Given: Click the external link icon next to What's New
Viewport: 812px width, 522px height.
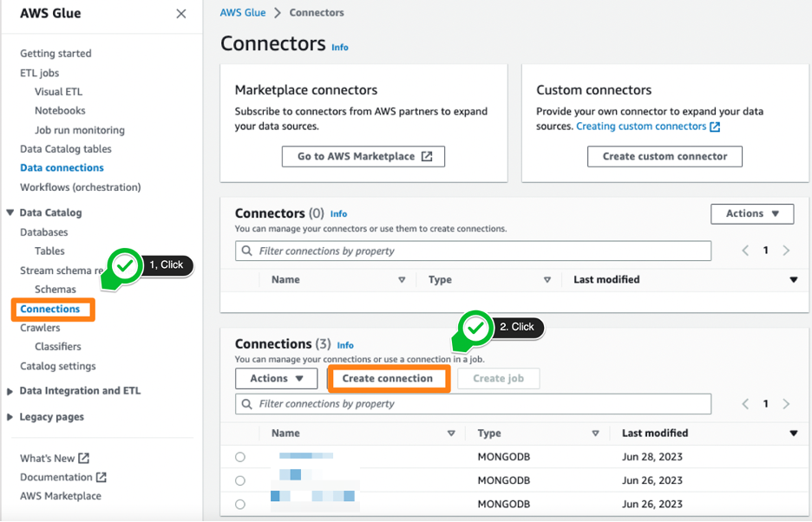Looking at the screenshot, I should point(83,459).
